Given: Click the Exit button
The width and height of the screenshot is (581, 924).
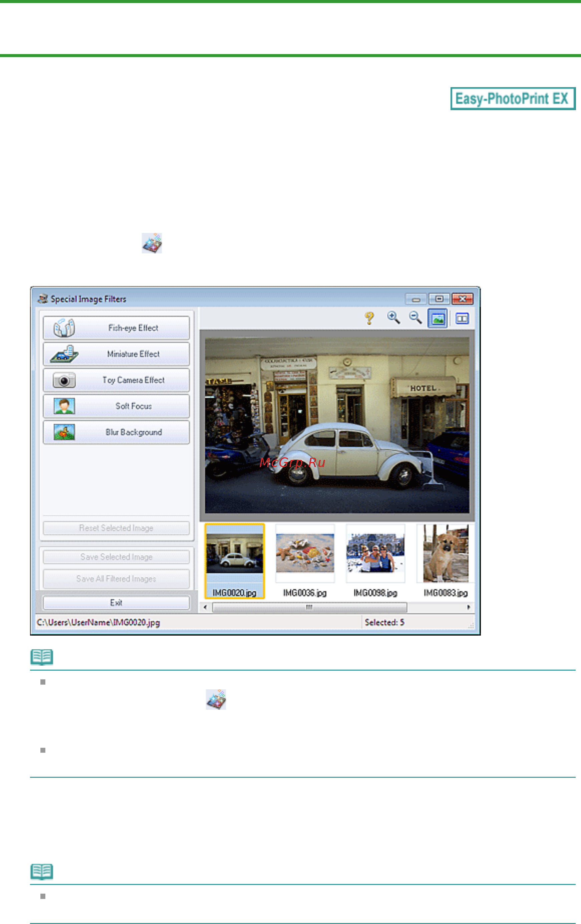Looking at the screenshot, I should (x=116, y=603).
